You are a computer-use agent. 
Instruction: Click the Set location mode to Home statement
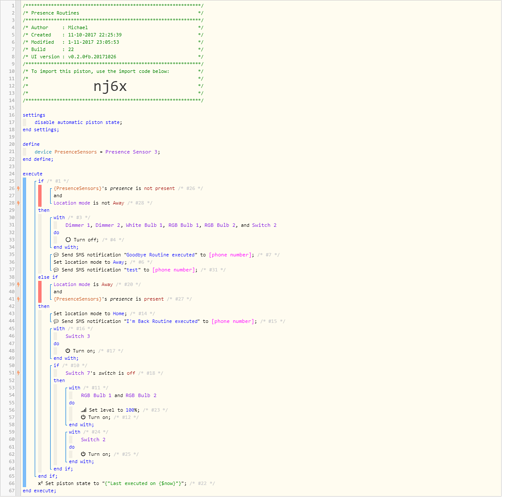90,314
